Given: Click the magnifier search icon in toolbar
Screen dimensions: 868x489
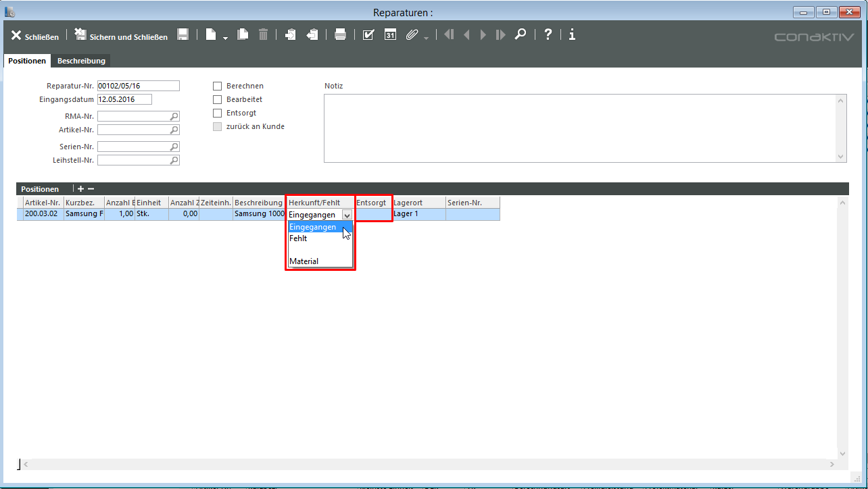Looking at the screenshot, I should (x=520, y=35).
